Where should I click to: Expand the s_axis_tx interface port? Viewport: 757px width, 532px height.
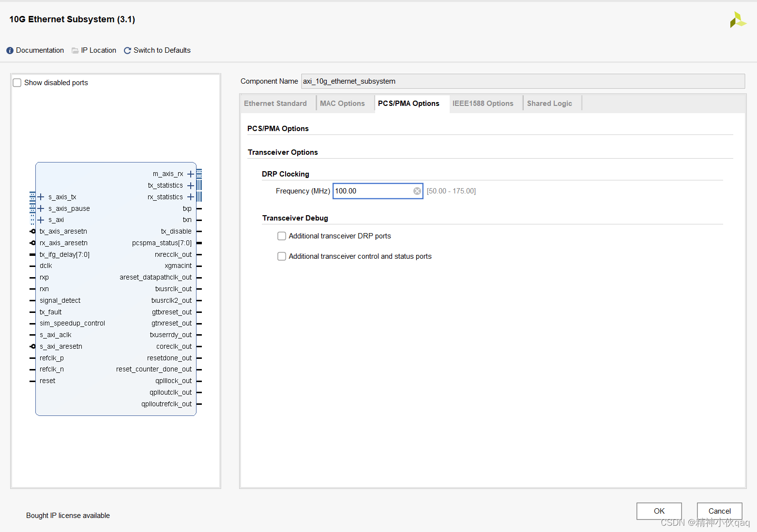pos(41,197)
